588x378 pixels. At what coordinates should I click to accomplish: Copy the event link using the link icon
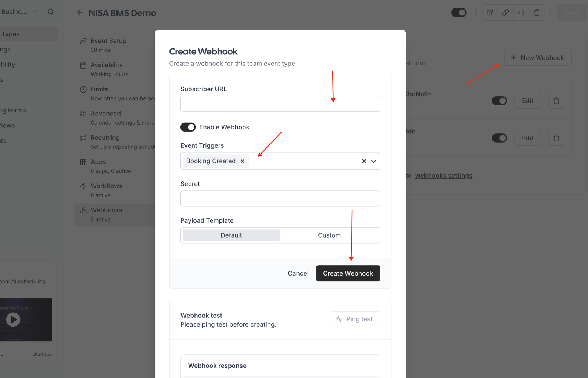pos(505,12)
